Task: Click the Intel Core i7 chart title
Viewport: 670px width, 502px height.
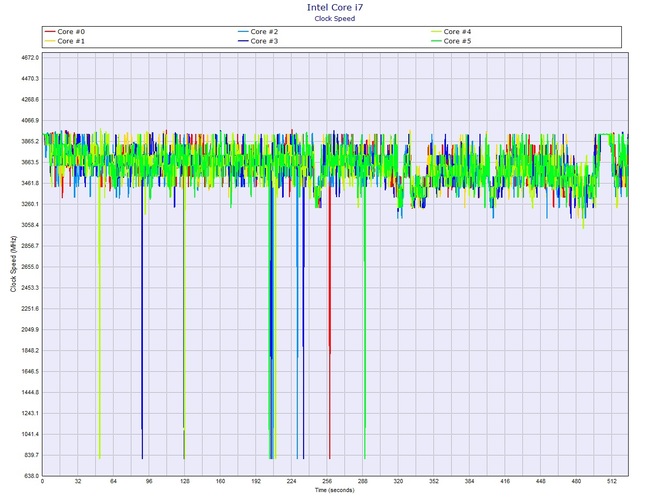Action: 335,7
